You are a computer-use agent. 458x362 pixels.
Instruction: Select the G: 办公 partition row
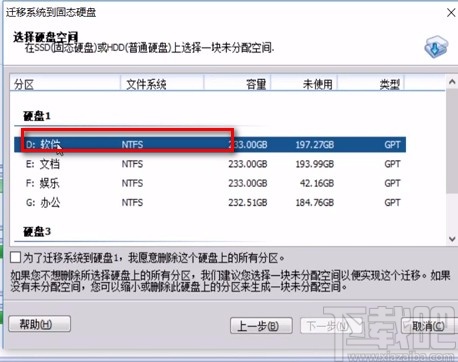click(210, 203)
